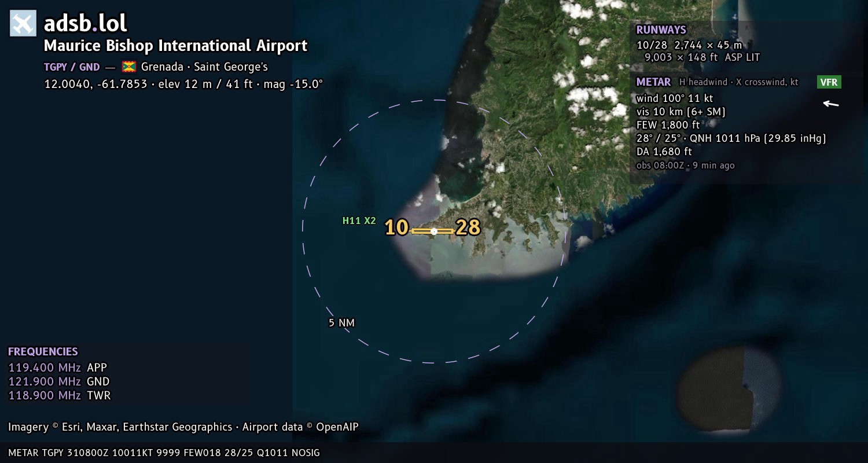
Task: Select the TGPY / GND airport code
Action: 72,67
